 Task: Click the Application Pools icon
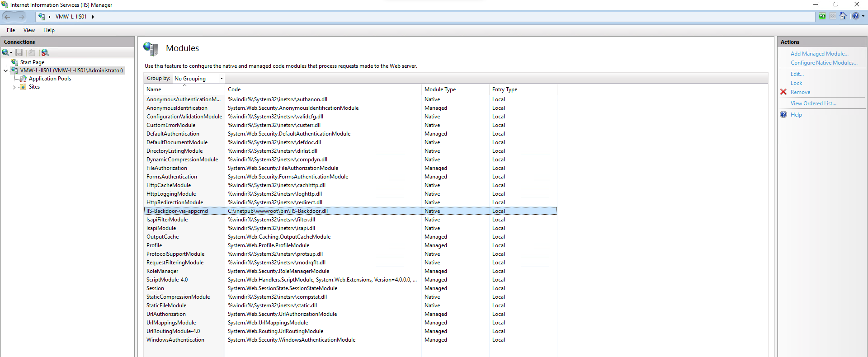[x=23, y=79]
